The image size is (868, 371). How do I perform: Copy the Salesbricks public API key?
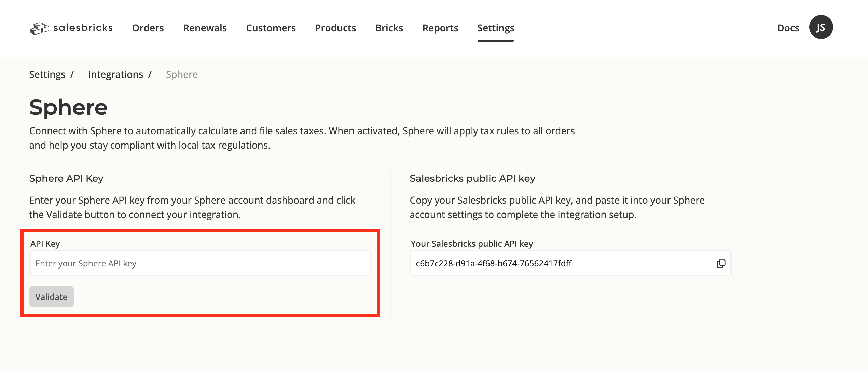pyautogui.click(x=721, y=263)
